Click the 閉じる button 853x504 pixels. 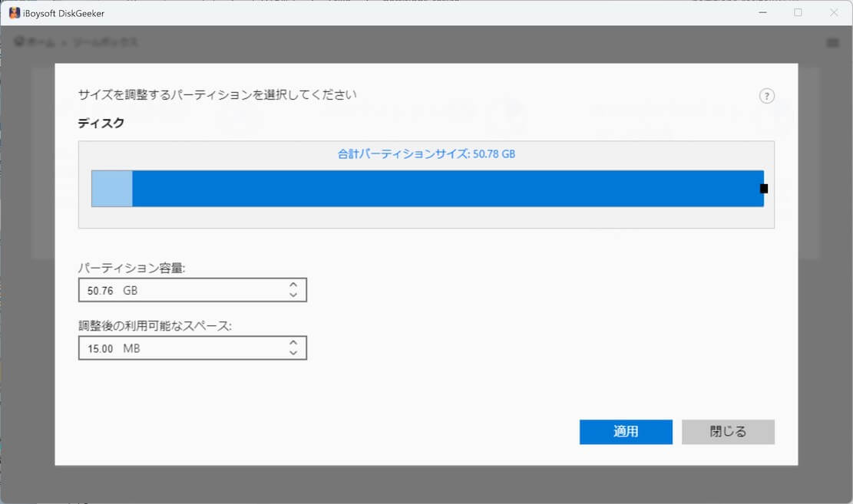coord(728,432)
